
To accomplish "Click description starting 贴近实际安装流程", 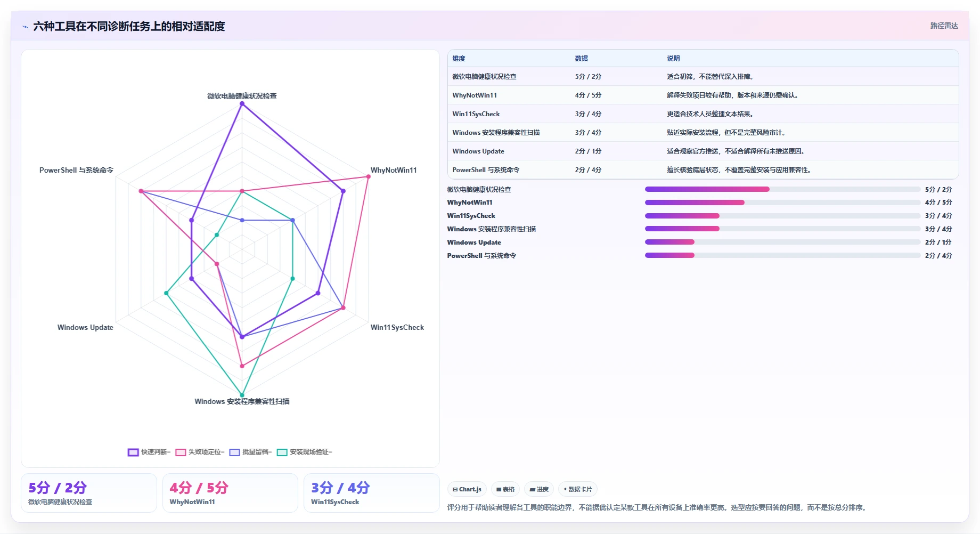I will 728,133.
